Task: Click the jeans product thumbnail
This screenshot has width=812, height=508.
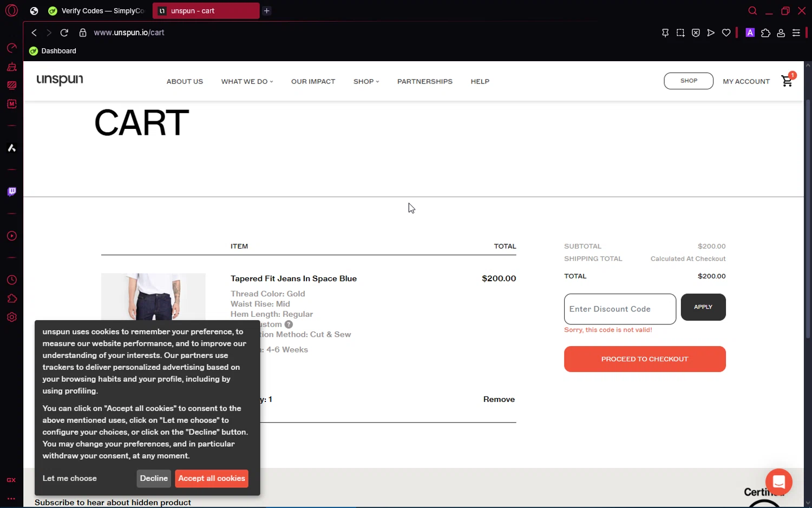Action: tap(153, 297)
